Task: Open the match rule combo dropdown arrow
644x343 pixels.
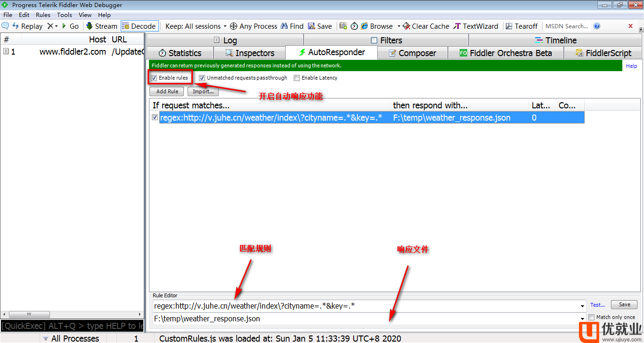Action: (582, 306)
